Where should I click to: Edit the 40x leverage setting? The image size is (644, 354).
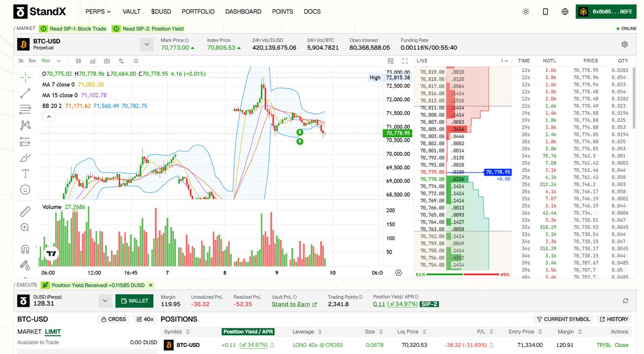coord(144,319)
